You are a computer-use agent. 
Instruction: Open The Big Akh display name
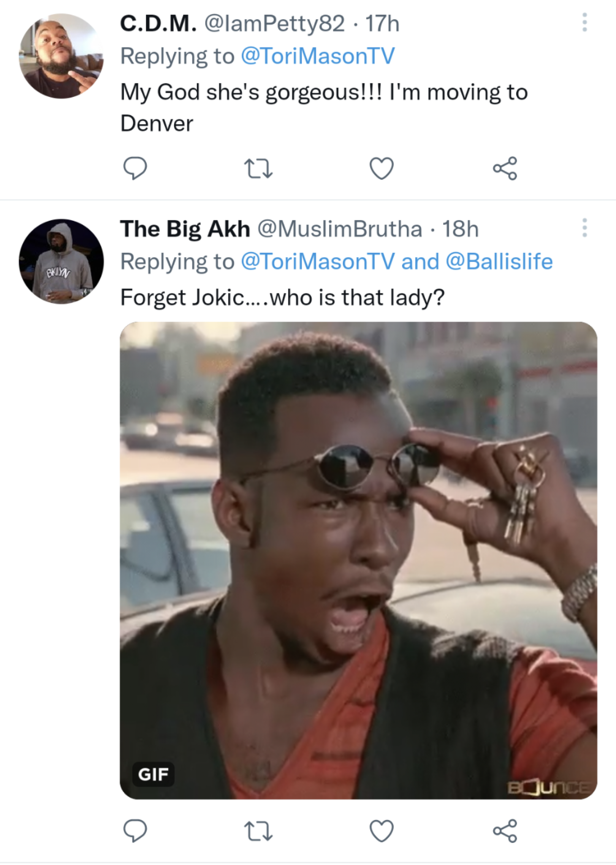(x=185, y=229)
